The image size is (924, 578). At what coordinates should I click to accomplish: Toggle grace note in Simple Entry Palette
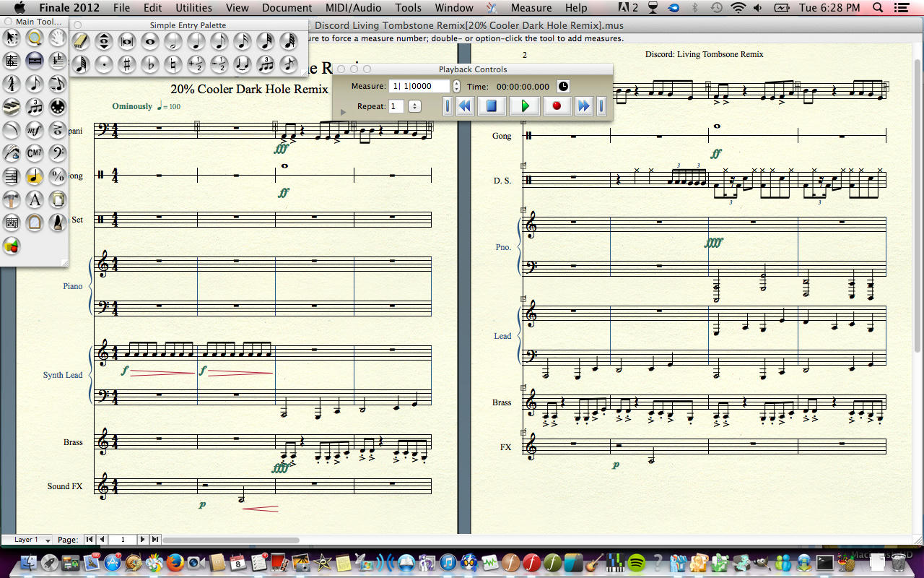click(288, 64)
